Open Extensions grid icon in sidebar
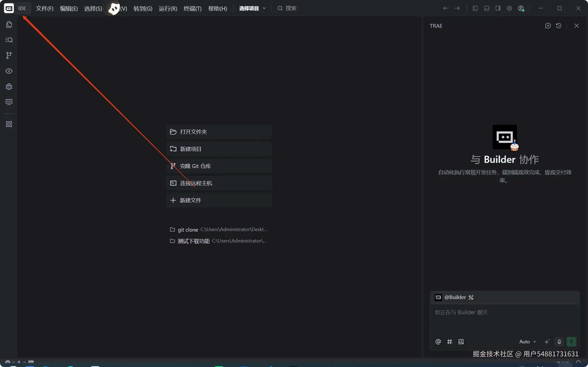The height and width of the screenshot is (367, 588). point(9,124)
